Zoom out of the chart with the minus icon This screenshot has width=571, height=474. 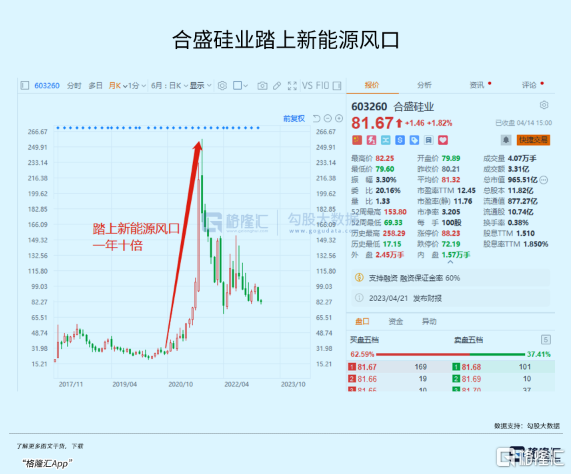[328, 118]
